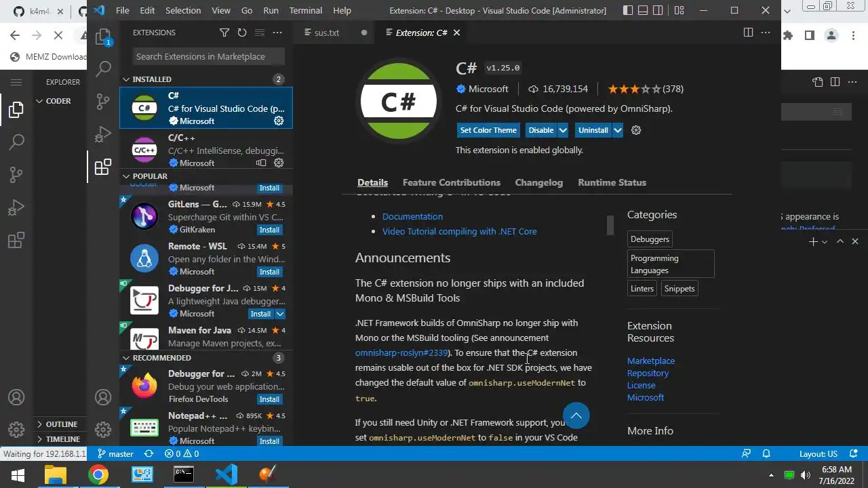
Task: Install the GitLens extension
Action: coord(269,230)
